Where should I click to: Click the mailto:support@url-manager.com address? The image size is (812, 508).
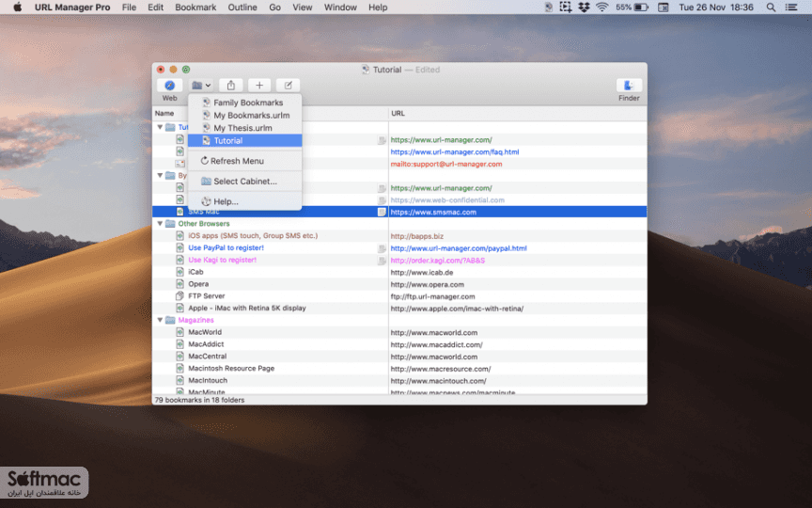click(x=446, y=164)
